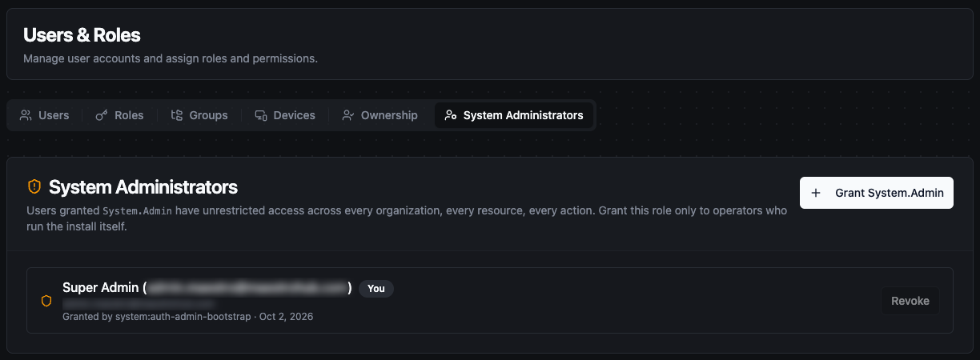Click the shield icon on Super Admin row
The width and height of the screenshot is (980, 360).
pos(46,301)
